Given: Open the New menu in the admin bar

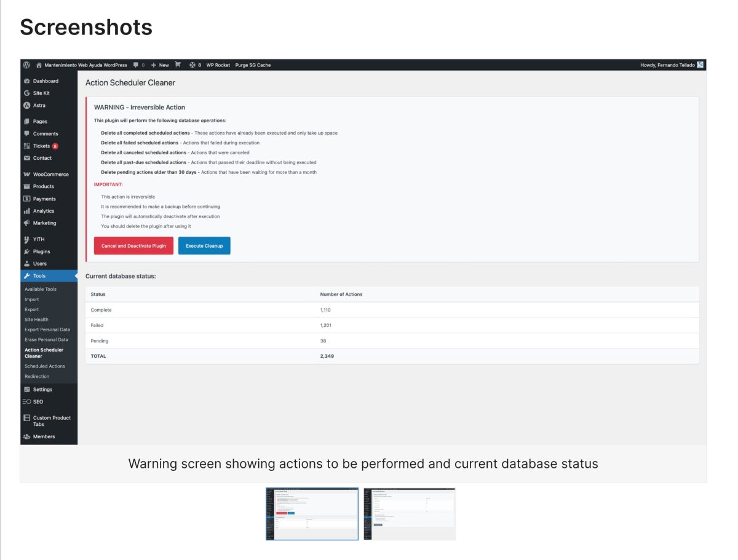Looking at the screenshot, I should point(160,65).
